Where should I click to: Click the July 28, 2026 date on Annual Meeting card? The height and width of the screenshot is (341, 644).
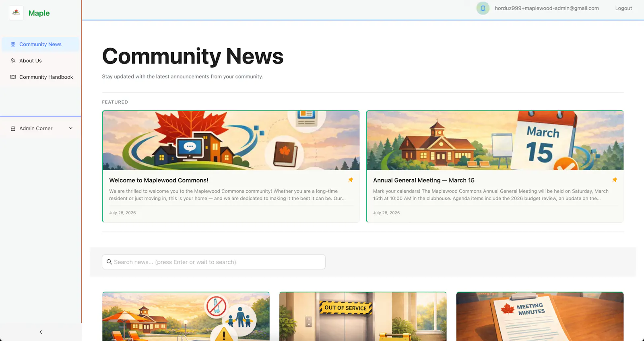click(x=386, y=213)
